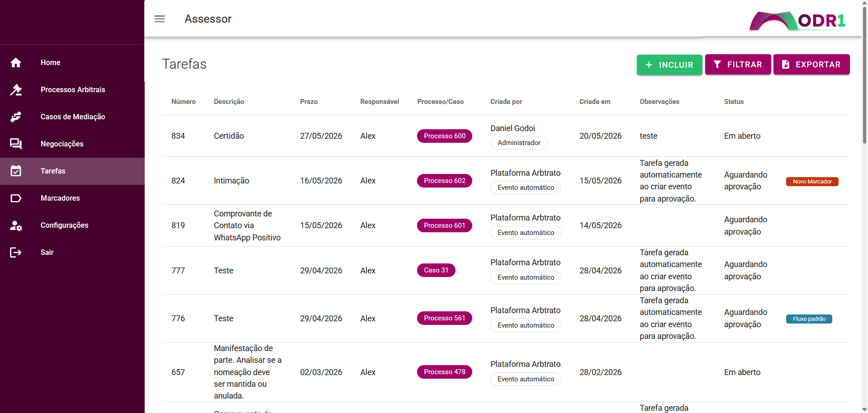Click the Número column header

pyautogui.click(x=184, y=102)
